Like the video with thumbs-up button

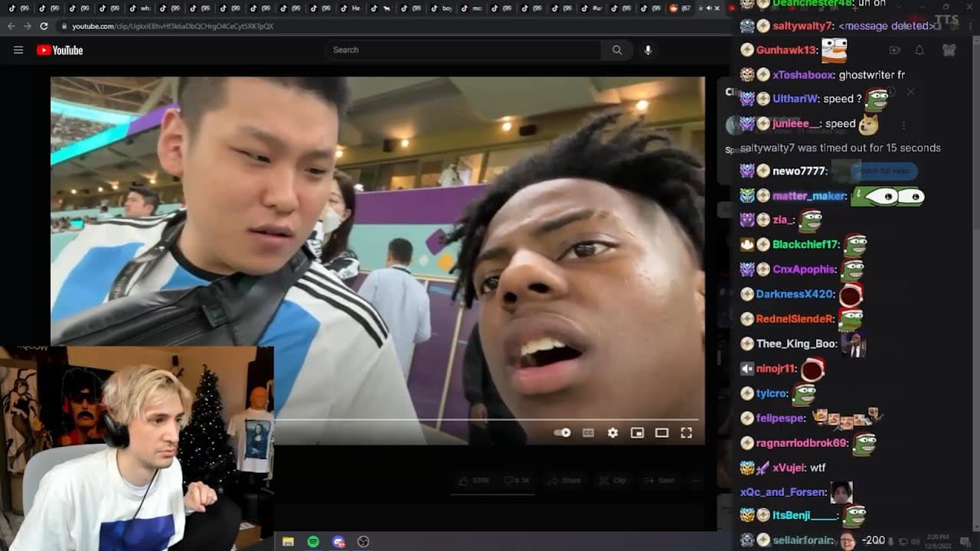click(x=475, y=481)
